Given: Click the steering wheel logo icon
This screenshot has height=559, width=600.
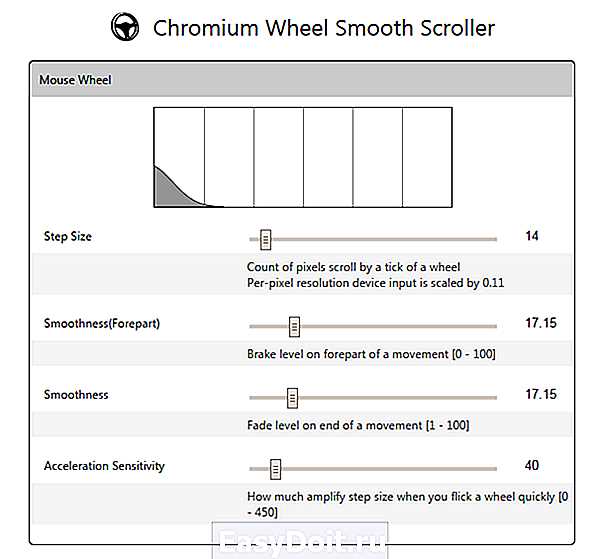Looking at the screenshot, I should click(125, 26).
